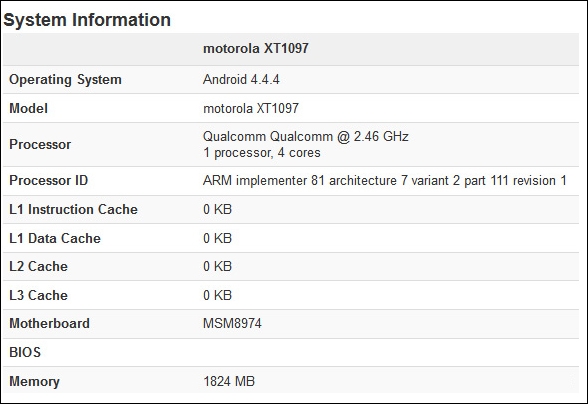Screen dimensions: 588x404
Task: Select the 1824 MB memory value
Action: 229,381
